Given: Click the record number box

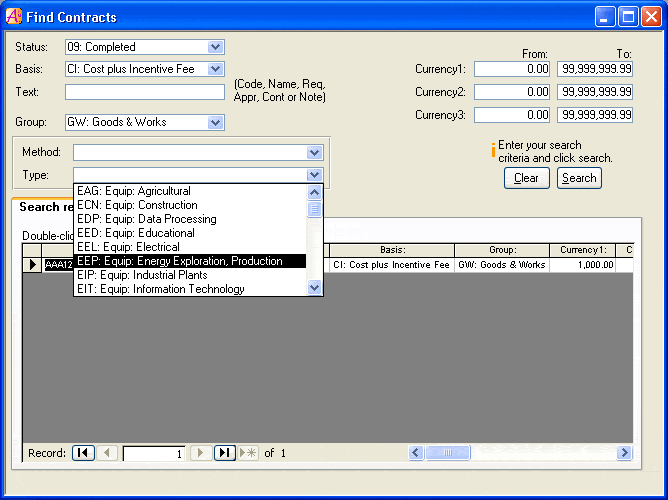Looking at the screenshot, I should pyautogui.click(x=154, y=453).
